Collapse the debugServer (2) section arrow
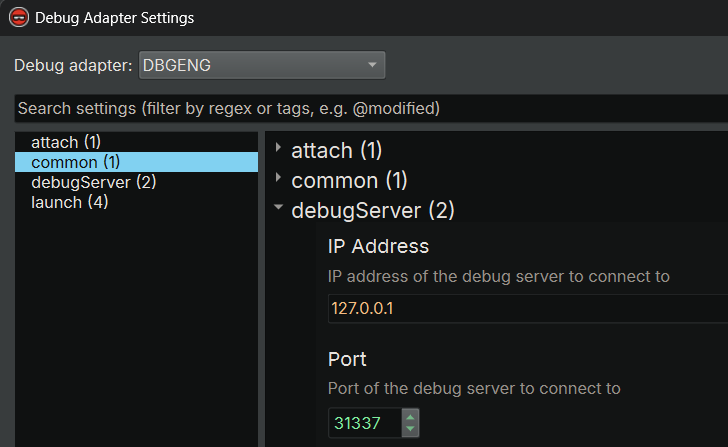 pos(278,207)
